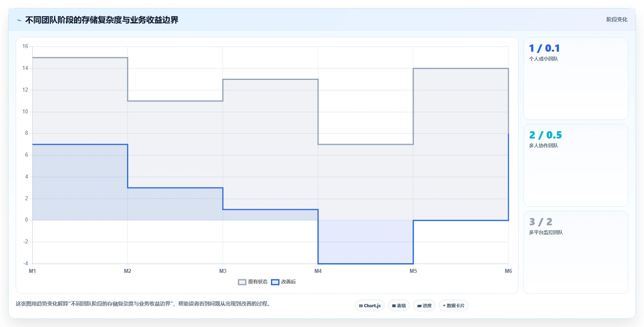The image size is (644, 327).
Task: Click the 数据卡片 tag
Action: point(454,306)
